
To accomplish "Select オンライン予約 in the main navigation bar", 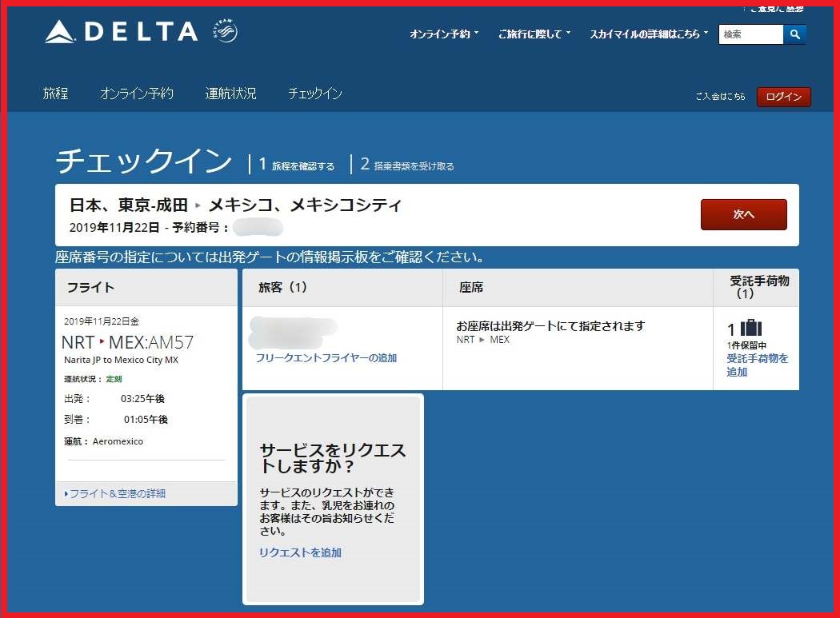I will point(137,94).
